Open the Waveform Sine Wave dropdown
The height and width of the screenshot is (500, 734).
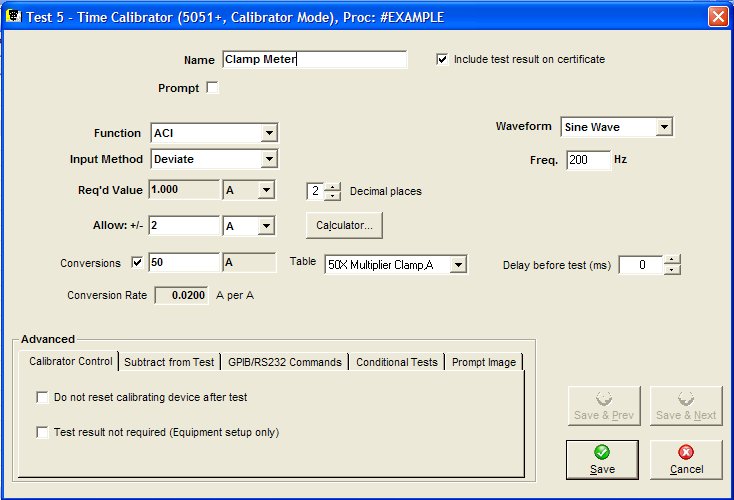click(x=663, y=127)
